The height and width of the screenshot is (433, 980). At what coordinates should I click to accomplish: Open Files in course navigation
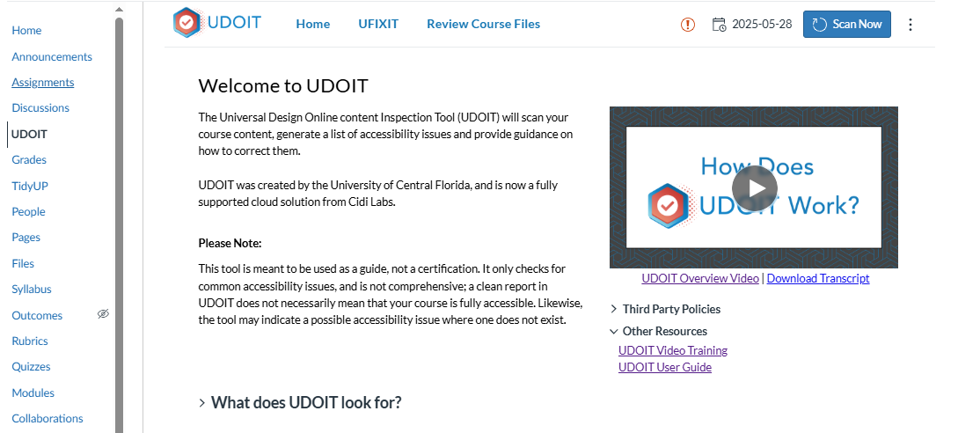coord(23,264)
